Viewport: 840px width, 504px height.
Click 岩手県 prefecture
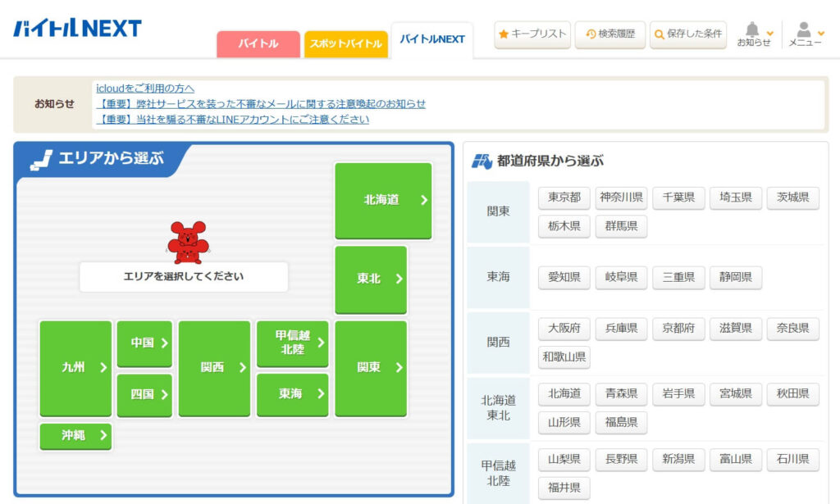pos(678,394)
